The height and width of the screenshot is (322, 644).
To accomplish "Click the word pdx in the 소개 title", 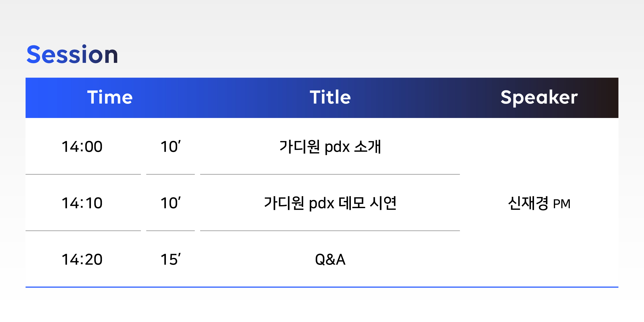I will pos(337,148).
